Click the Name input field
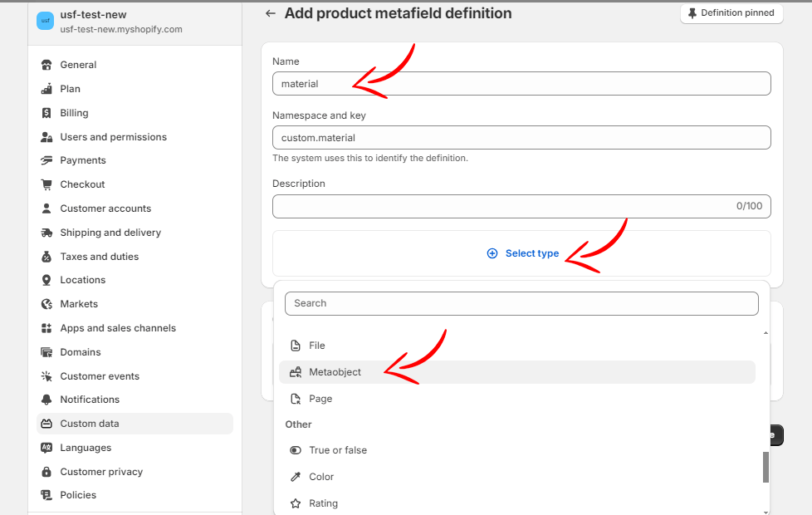 pyautogui.click(x=521, y=84)
